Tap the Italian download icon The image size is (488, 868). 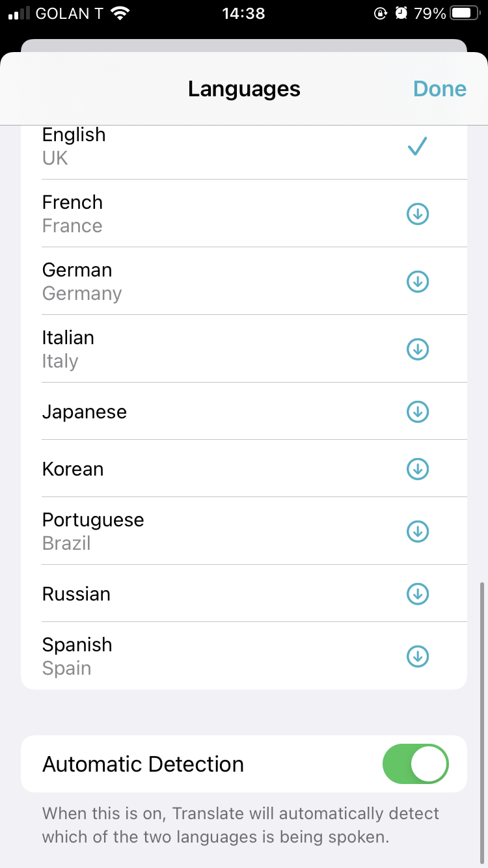coord(417,349)
